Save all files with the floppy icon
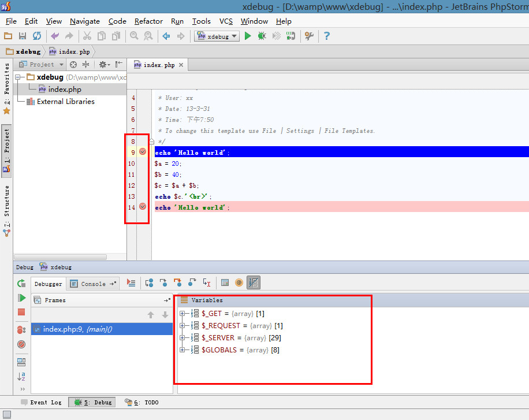The width and height of the screenshot is (529, 420). pos(23,36)
